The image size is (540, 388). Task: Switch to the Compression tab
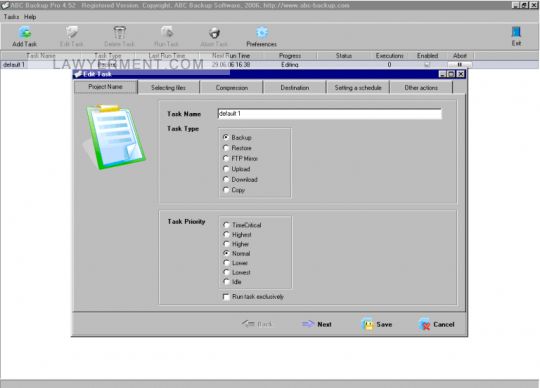[232, 88]
